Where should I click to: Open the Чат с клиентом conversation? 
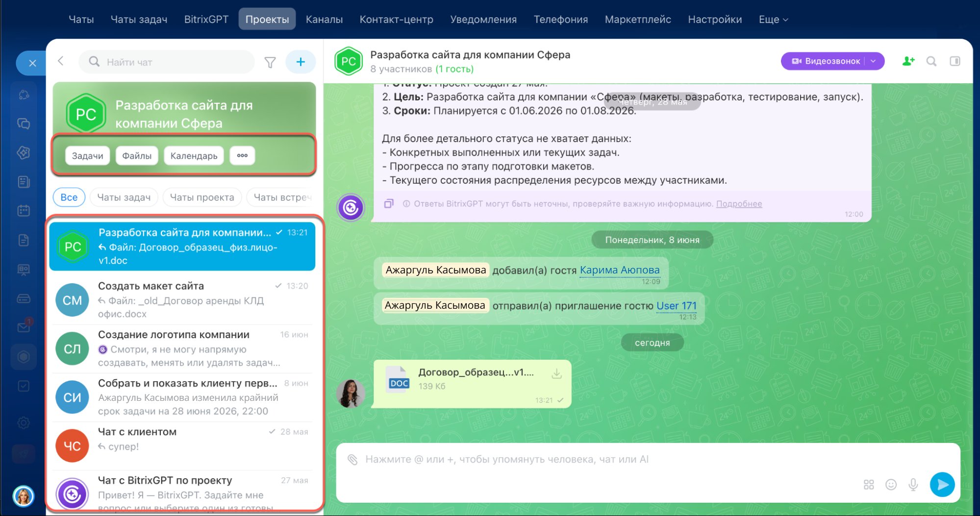tap(182, 445)
